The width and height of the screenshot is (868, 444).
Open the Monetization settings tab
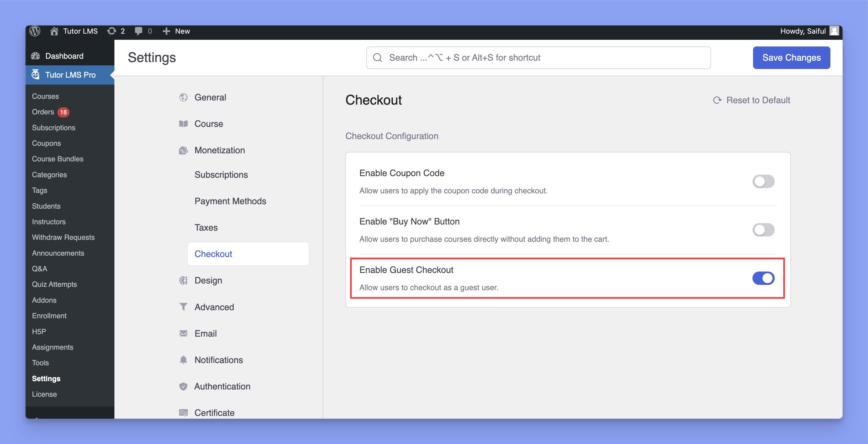[220, 150]
